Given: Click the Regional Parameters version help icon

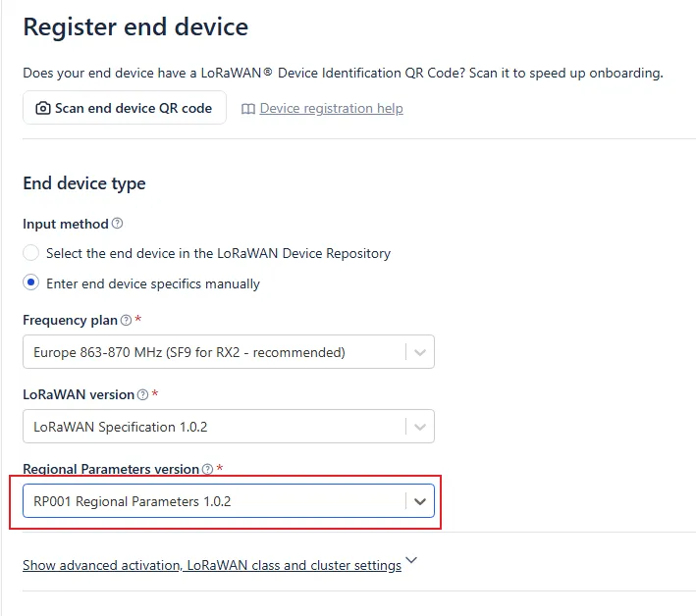Looking at the screenshot, I should coord(207,469).
